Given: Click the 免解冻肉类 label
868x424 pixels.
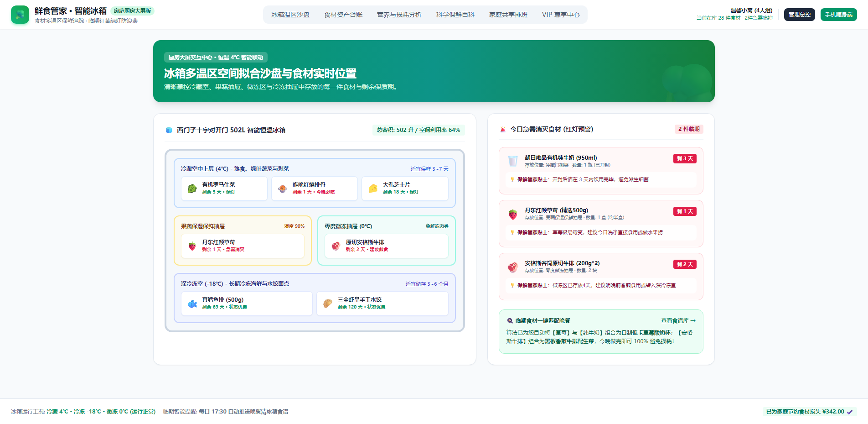Looking at the screenshot, I should (x=437, y=226).
